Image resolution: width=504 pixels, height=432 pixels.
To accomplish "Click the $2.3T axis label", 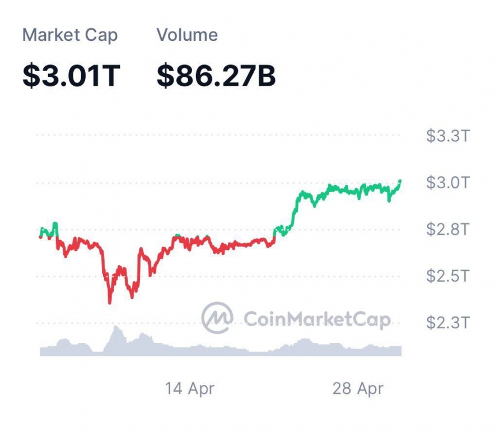I will (x=448, y=322).
